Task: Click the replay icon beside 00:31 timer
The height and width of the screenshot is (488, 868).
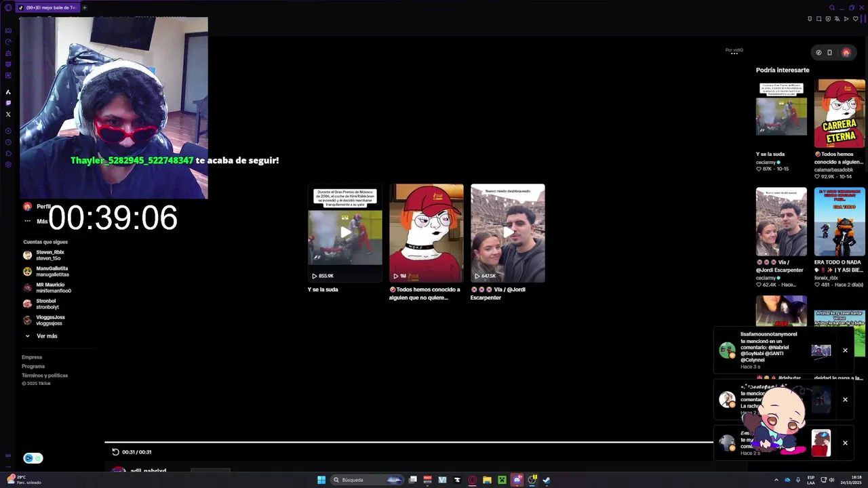Action: coord(115,452)
